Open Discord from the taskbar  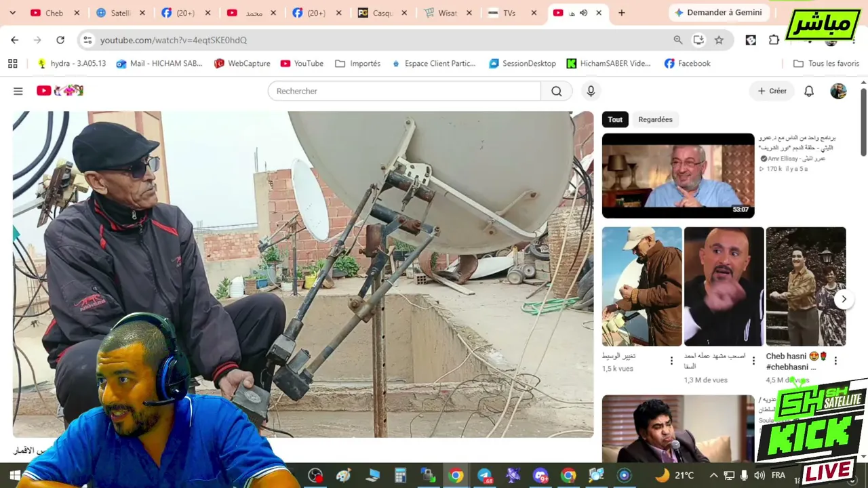pyautogui.click(x=540, y=475)
